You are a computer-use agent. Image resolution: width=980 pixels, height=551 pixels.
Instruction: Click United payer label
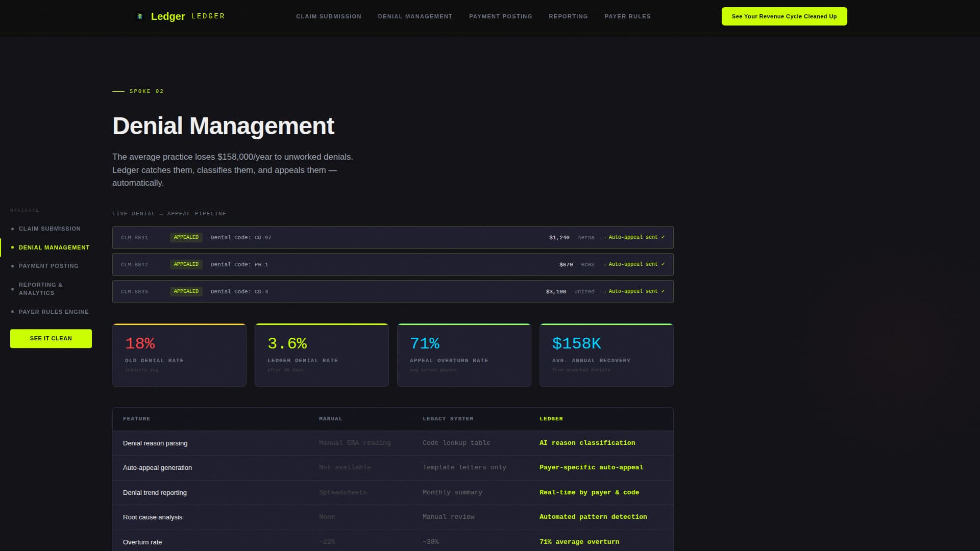584,291
